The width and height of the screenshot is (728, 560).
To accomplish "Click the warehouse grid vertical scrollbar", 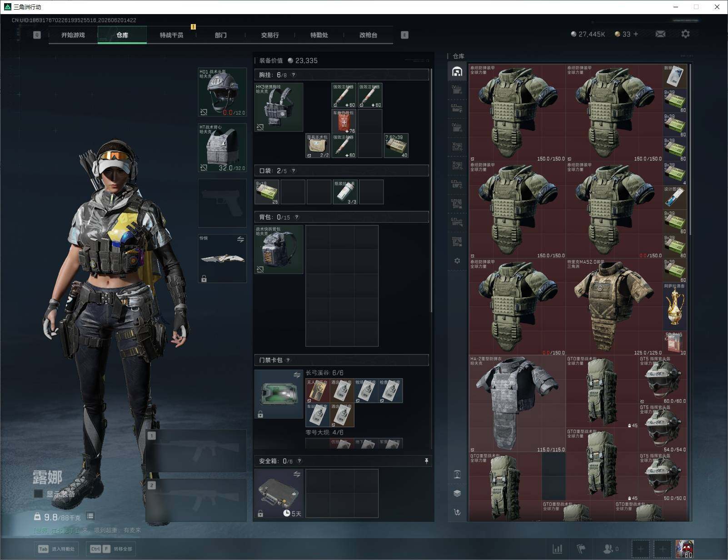I will click(x=690, y=150).
